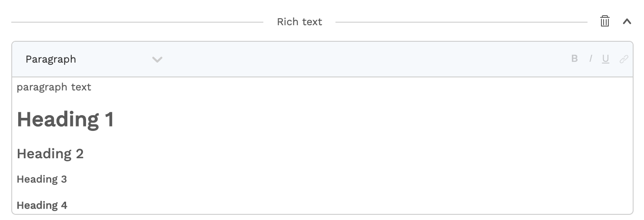Click the digit 3 in Heading 3
Screen dimensions: 644x220
coord(64,179)
